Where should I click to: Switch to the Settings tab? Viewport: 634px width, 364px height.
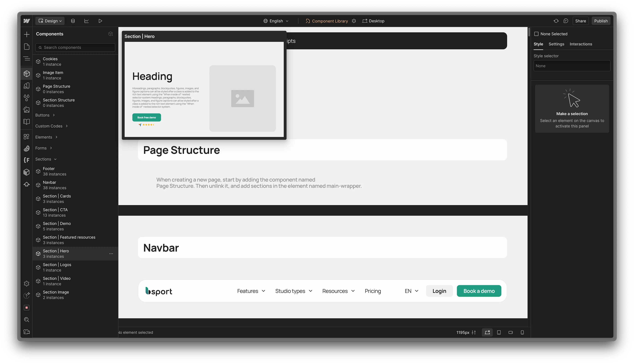click(x=556, y=44)
